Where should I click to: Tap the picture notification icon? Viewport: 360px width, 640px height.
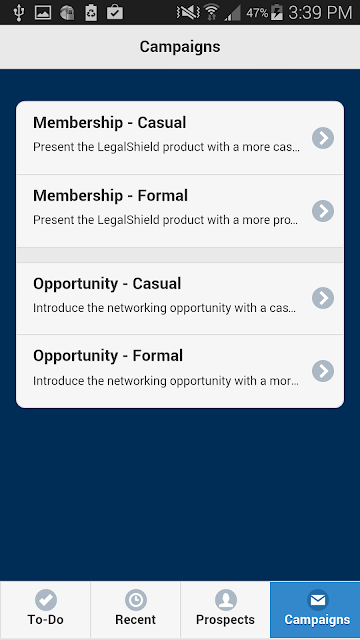pyautogui.click(x=43, y=12)
